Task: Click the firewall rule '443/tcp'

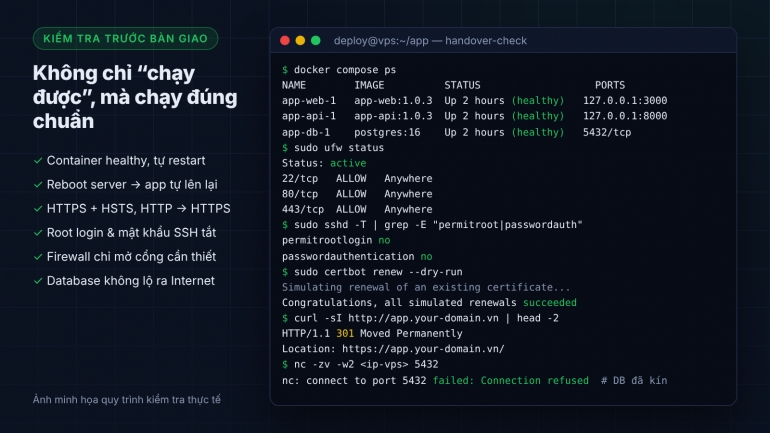Action: pos(303,210)
